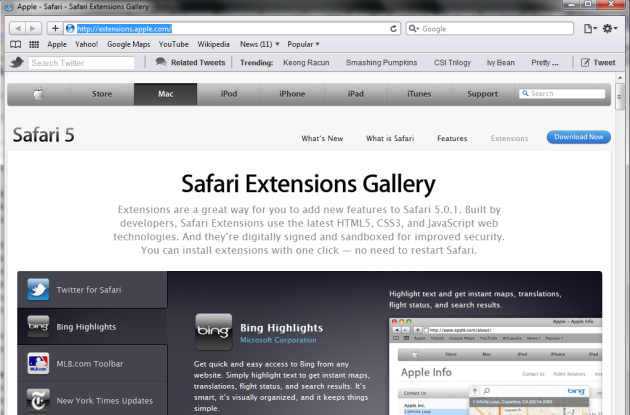Click the Twitter bird icon in toolbar

click(17, 62)
